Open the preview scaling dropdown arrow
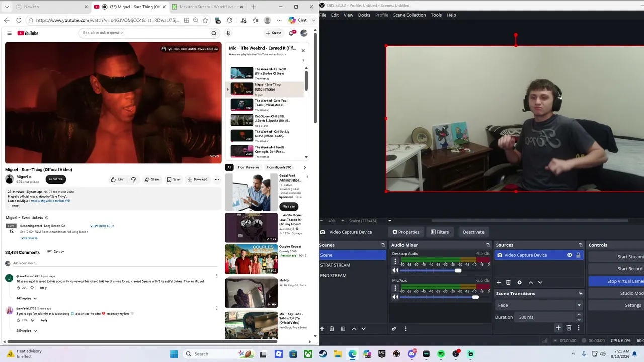Viewport: 644px width, 362px height. pos(389,221)
